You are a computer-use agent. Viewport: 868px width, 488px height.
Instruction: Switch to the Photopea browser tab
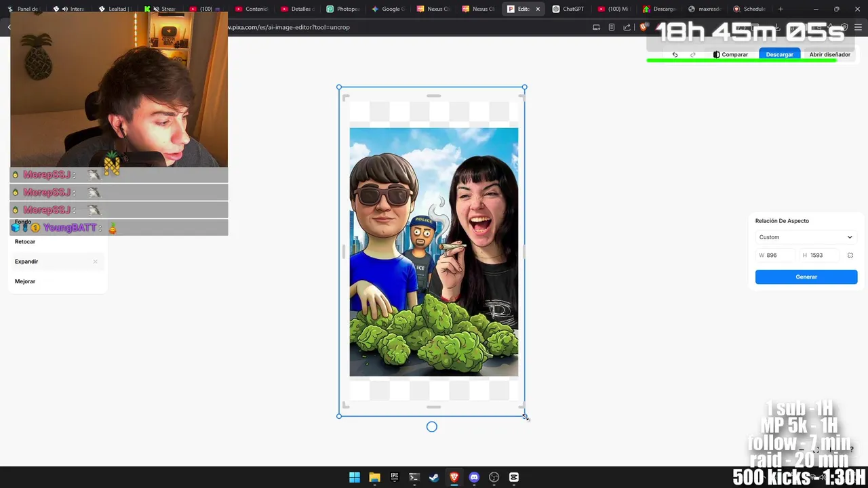pyautogui.click(x=343, y=9)
